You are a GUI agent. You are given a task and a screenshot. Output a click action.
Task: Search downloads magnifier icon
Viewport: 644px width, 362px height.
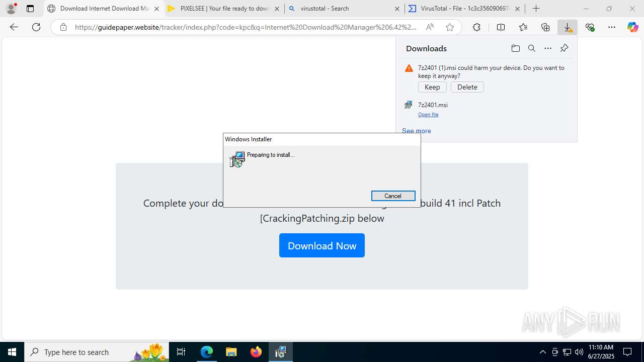531,48
